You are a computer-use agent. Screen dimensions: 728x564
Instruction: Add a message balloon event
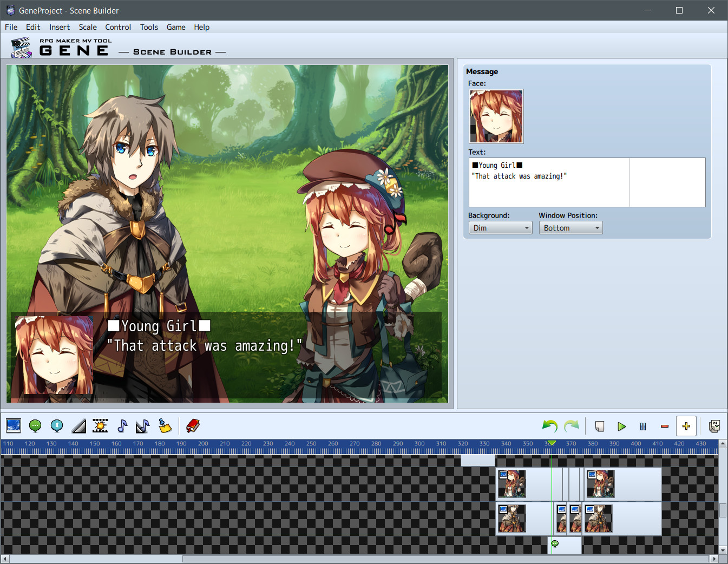pos(35,426)
